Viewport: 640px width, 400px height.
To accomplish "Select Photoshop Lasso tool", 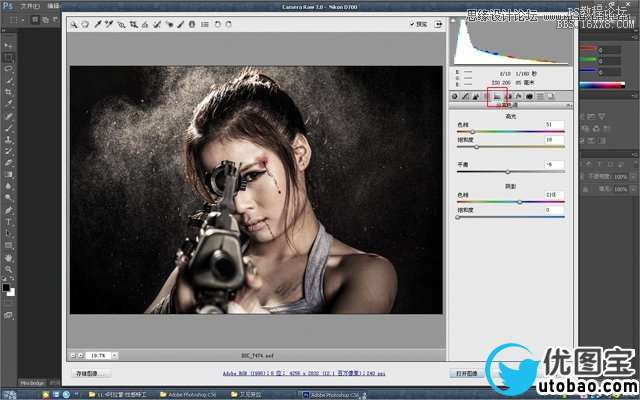I will click(x=9, y=69).
